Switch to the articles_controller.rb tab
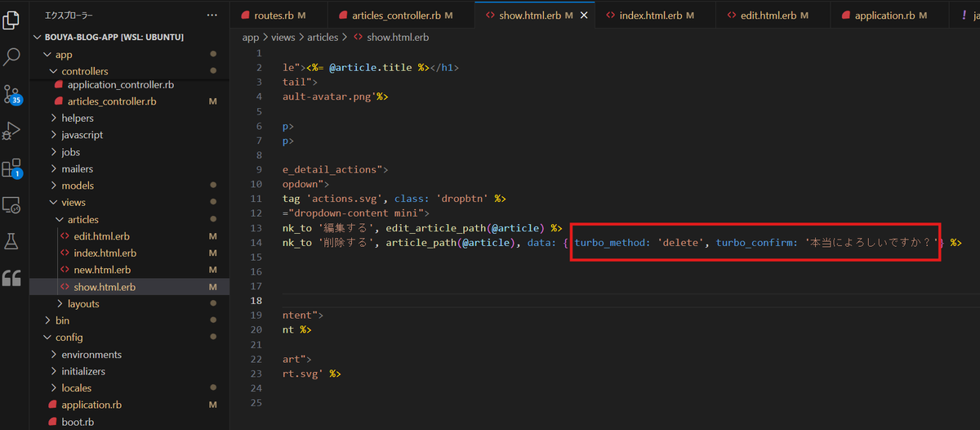Screen dimensions: 980x430 [x=400, y=16]
